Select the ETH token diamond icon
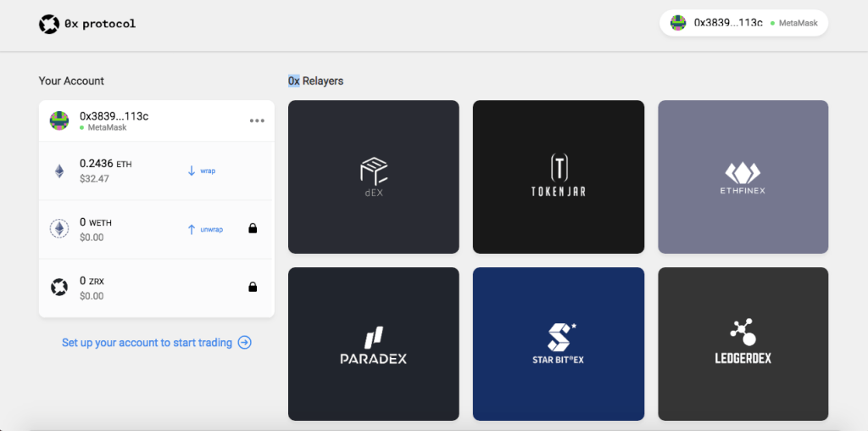The height and width of the screenshot is (431, 868). pos(59,171)
